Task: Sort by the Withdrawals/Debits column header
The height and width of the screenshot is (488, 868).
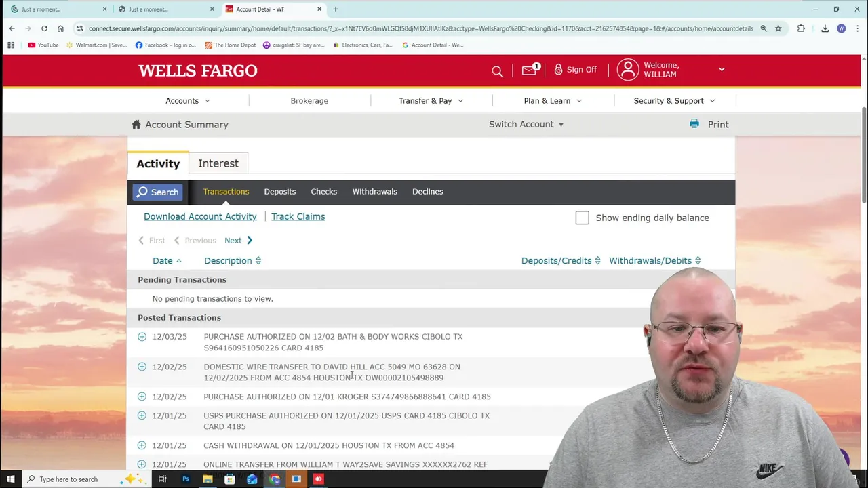Action: point(655,261)
